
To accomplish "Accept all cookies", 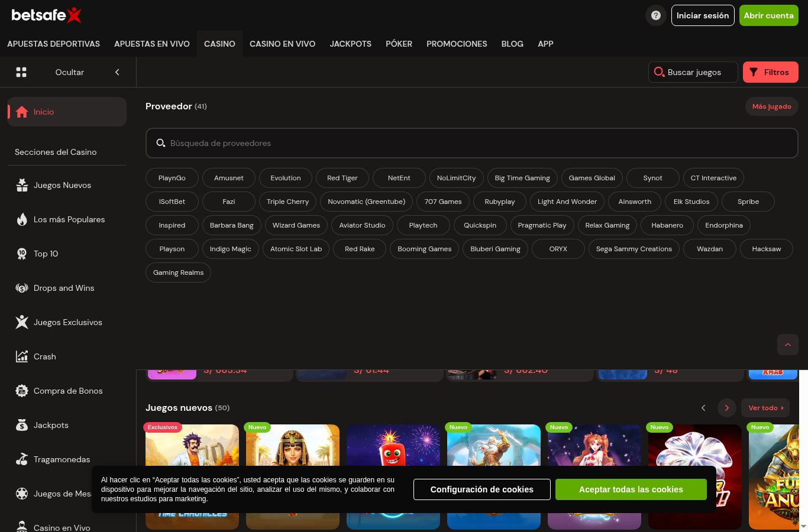I will pos(631,489).
